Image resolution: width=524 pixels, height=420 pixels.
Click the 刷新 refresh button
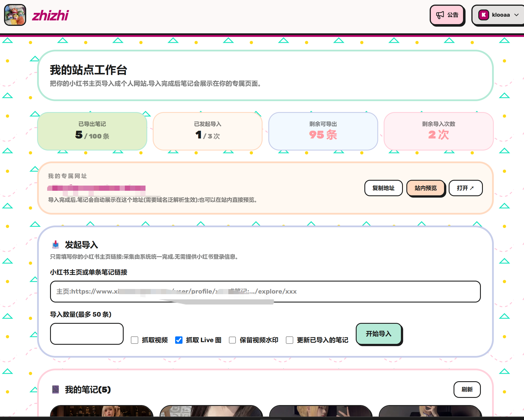point(467,390)
